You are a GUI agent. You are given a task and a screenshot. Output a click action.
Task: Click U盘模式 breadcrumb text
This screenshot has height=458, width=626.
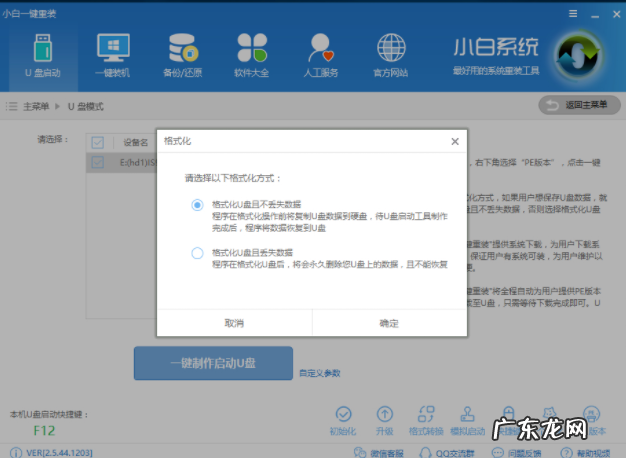click(x=85, y=106)
